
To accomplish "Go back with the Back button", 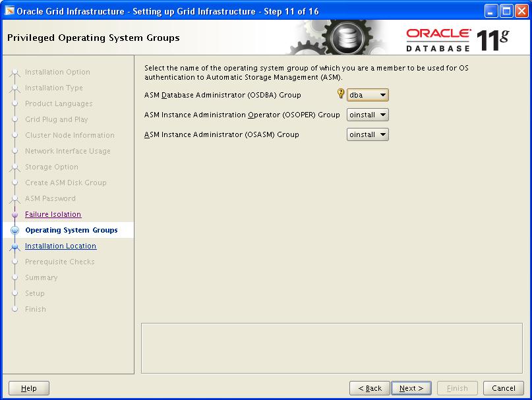I will click(x=369, y=388).
